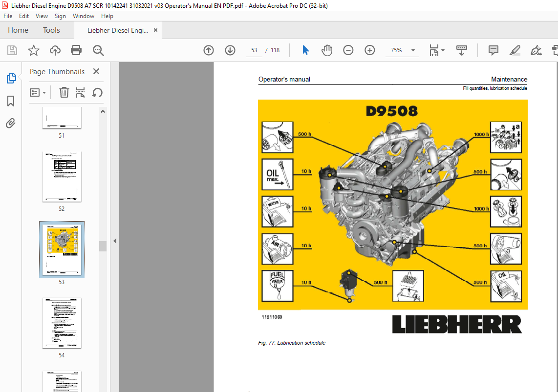558x392 pixels.
Task: Click thumbnails scrollbar up arrow
Action: pos(103,111)
